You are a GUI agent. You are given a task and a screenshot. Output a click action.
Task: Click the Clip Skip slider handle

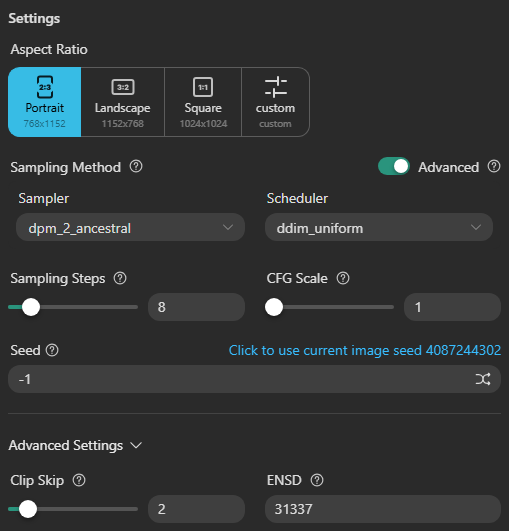pos(28,509)
